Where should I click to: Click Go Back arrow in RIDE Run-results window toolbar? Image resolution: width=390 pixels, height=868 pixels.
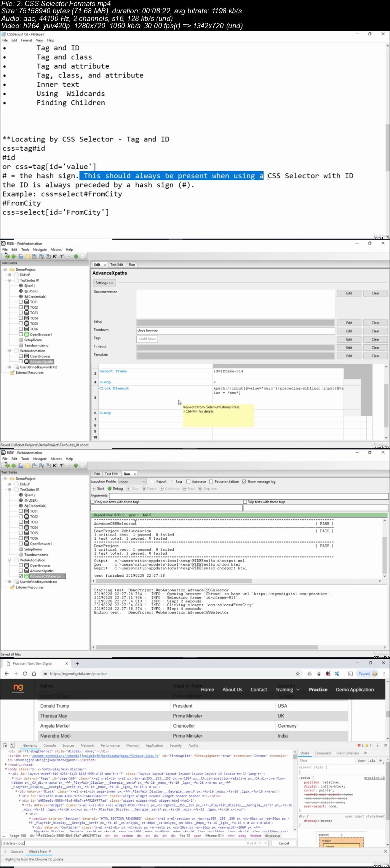(x=7, y=466)
